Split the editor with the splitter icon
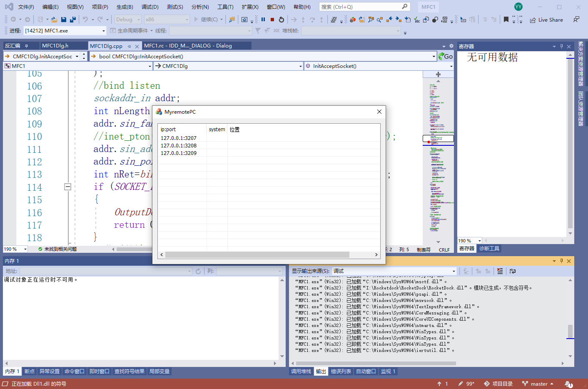This screenshot has width=588, height=389. [x=438, y=74]
